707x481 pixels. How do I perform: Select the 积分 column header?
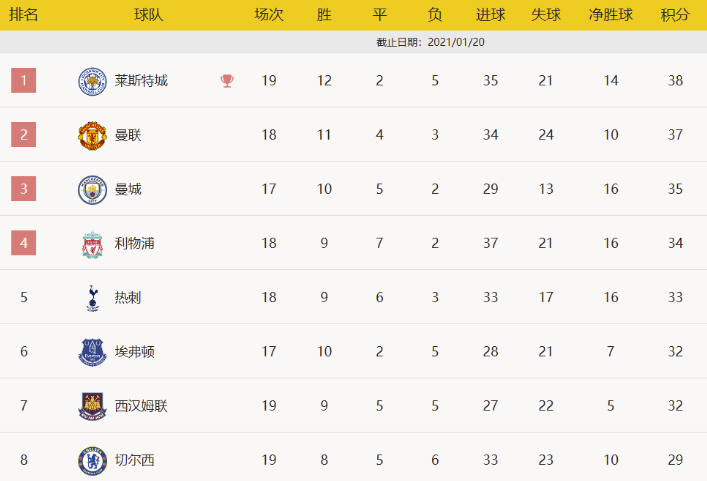675,15
